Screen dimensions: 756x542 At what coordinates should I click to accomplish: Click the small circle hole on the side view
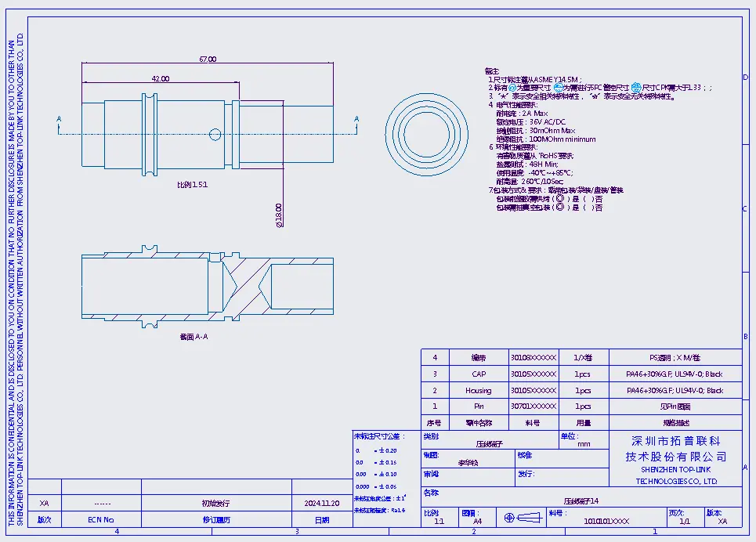coord(215,135)
